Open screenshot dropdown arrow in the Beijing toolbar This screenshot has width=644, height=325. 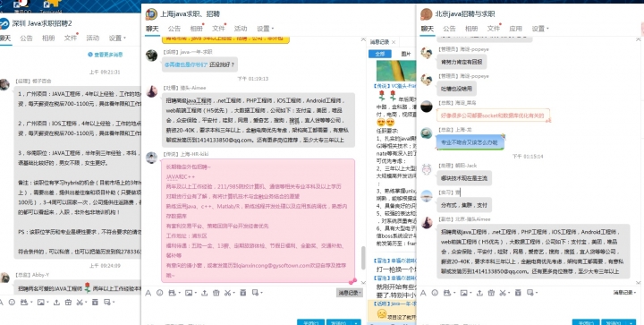(509, 293)
